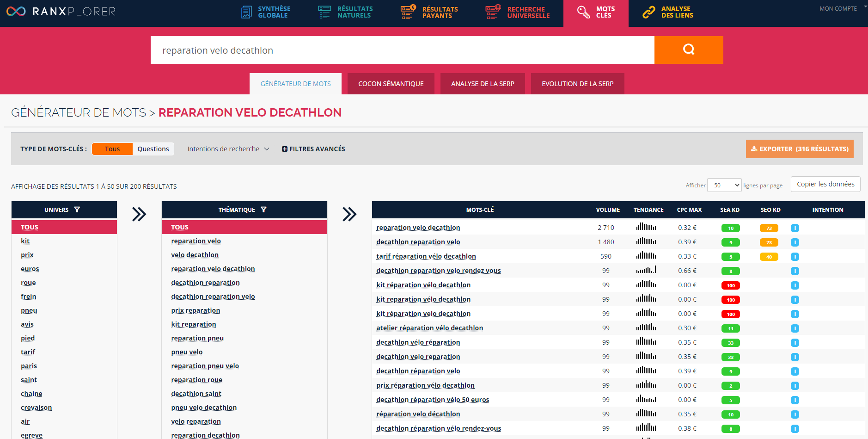This screenshot has width=868, height=439.
Task: Open the Résultats Naturels section
Action: tap(345, 12)
